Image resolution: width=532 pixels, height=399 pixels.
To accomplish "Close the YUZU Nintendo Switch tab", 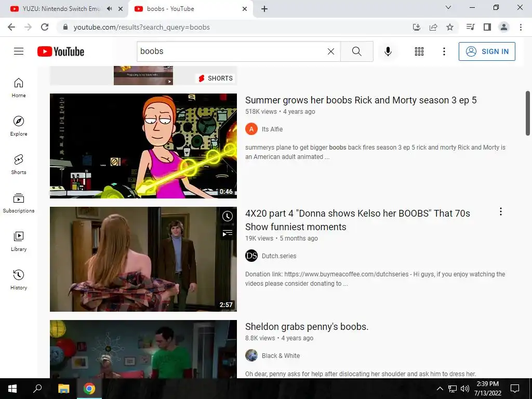I will 121,9.
